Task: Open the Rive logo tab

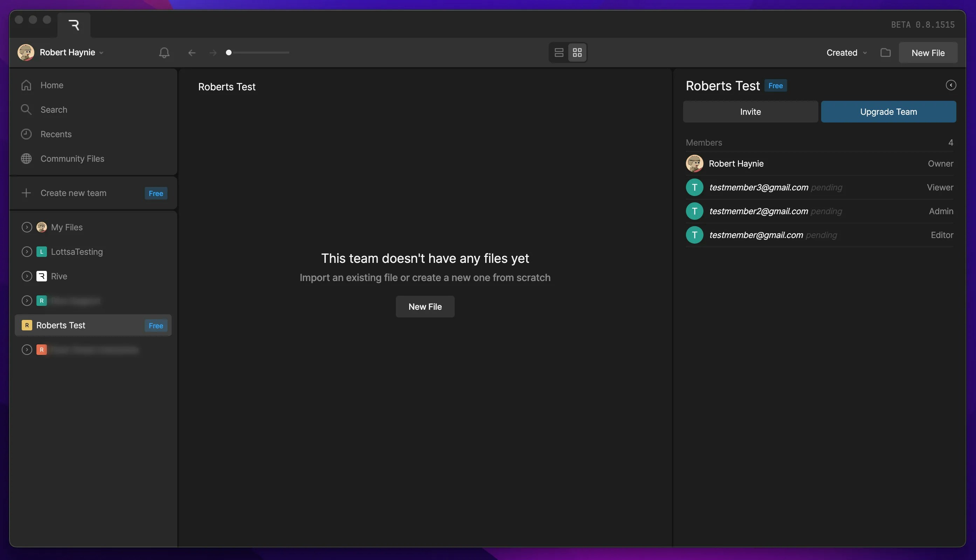Action: pos(74,25)
